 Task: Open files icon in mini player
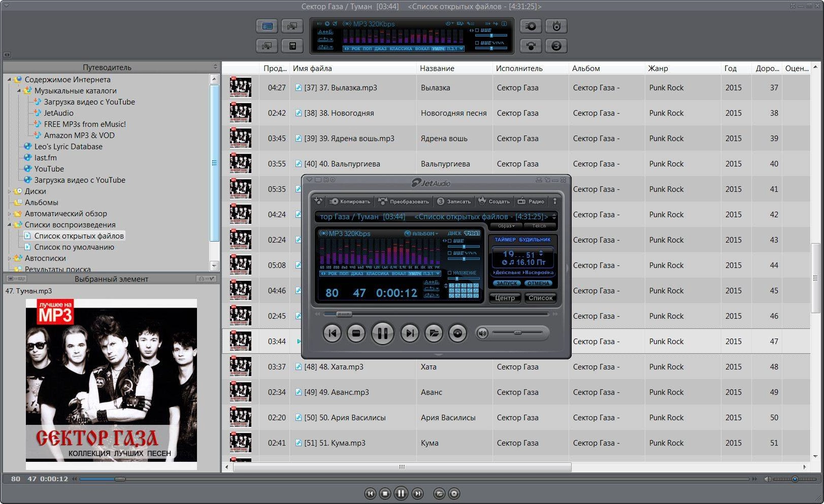[x=434, y=333]
